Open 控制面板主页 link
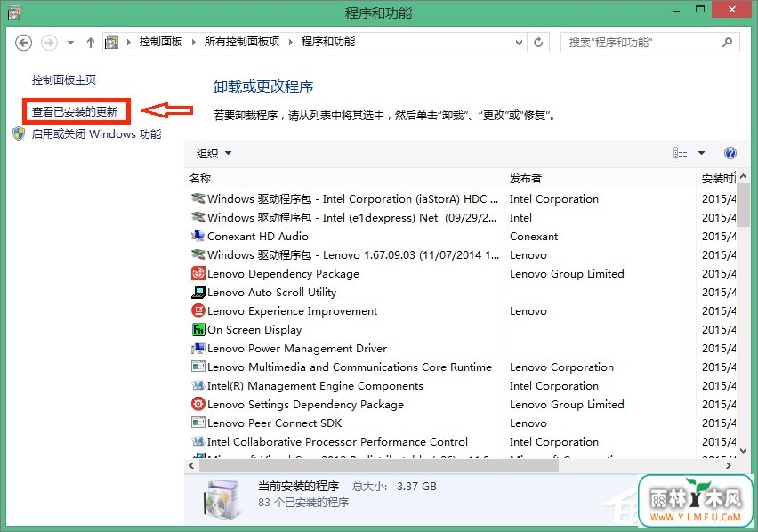Image resolution: width=758 pixels, height=532 pixels. coord(64,80)
